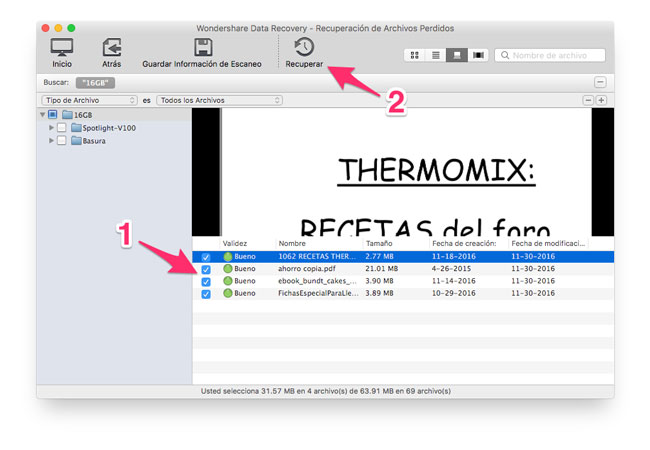Switch to list view mode
Screen dimensions: 650x450
pos(436,55)
